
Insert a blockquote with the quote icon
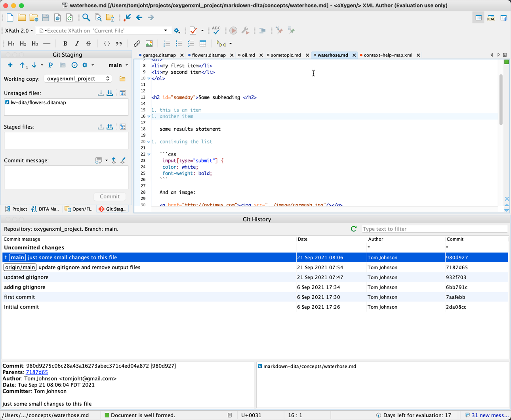[119, 44]
